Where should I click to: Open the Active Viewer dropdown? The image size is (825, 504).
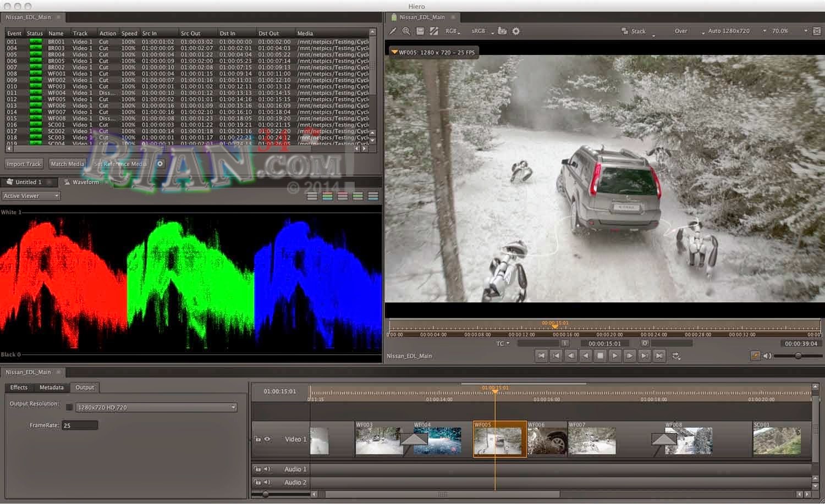click(31, 196)
